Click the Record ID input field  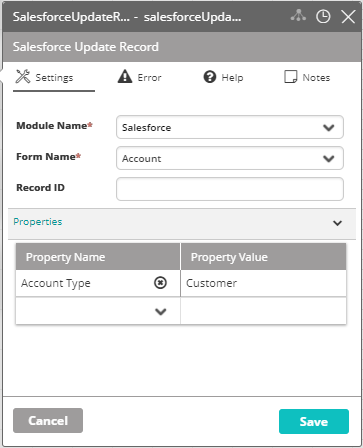pos(230,189)
